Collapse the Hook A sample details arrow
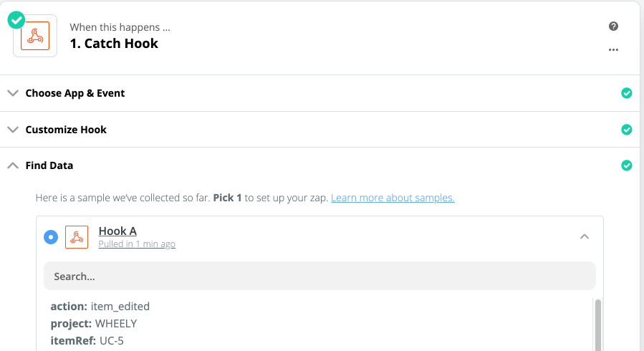This screenshot has height=351, width=644. coord(585,236)
